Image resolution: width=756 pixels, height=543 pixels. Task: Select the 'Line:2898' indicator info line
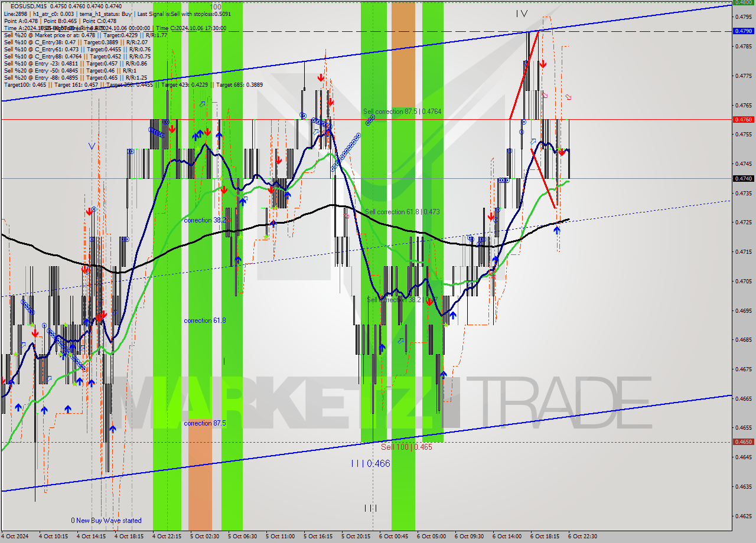[x=118, y=13]
